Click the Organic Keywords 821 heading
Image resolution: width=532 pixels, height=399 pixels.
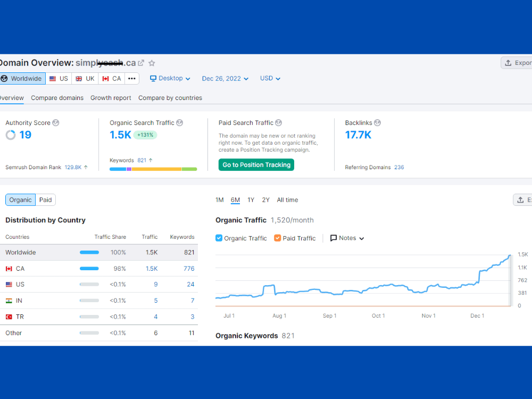(255, 336)
